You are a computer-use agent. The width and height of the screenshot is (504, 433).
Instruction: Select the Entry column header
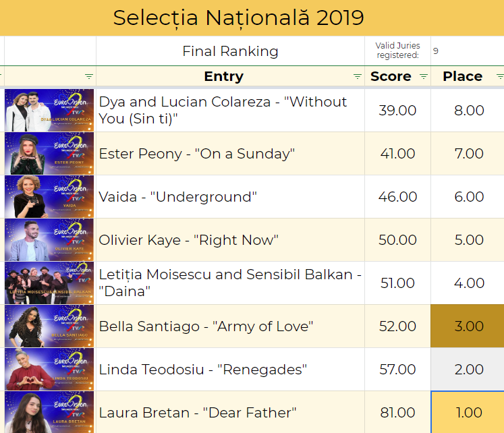[x=231, y=76]
